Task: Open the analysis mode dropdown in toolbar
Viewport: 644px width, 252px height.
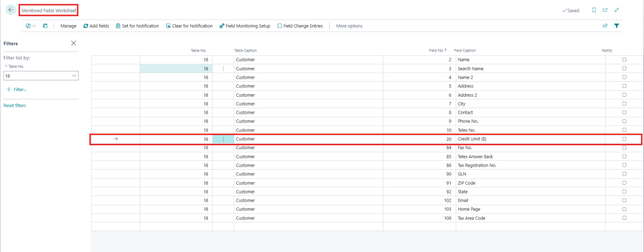Action: pos(30,26)
